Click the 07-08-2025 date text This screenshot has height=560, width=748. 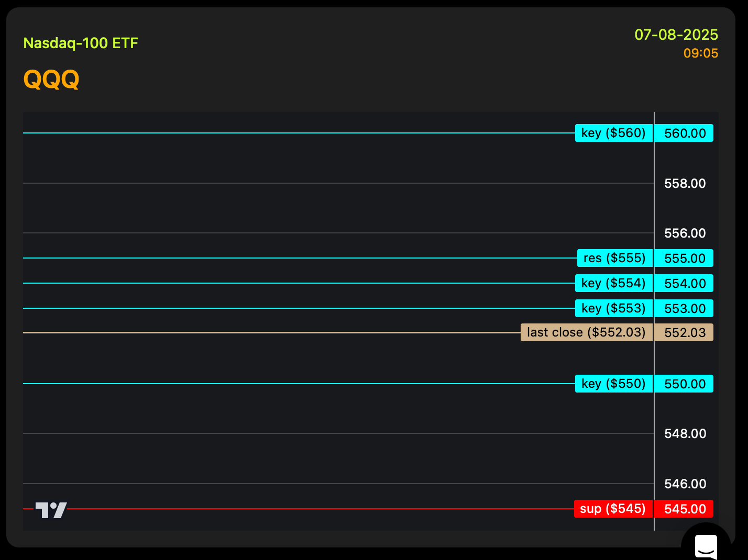[676, 35]
